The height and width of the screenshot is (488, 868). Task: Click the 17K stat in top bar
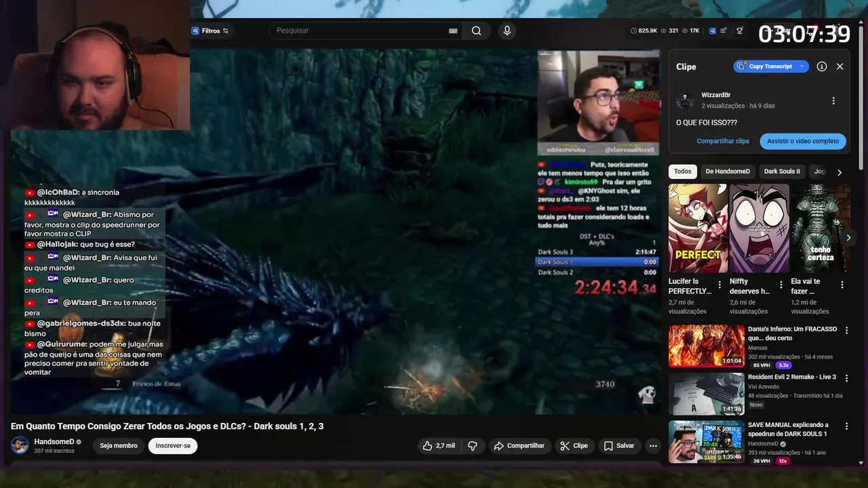tap(691, 30)
